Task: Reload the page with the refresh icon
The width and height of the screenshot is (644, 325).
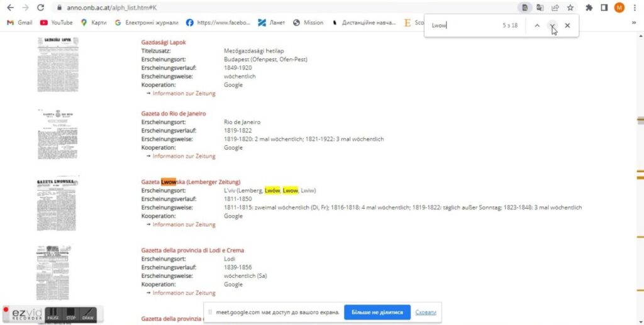Action: tap(41, 8)
